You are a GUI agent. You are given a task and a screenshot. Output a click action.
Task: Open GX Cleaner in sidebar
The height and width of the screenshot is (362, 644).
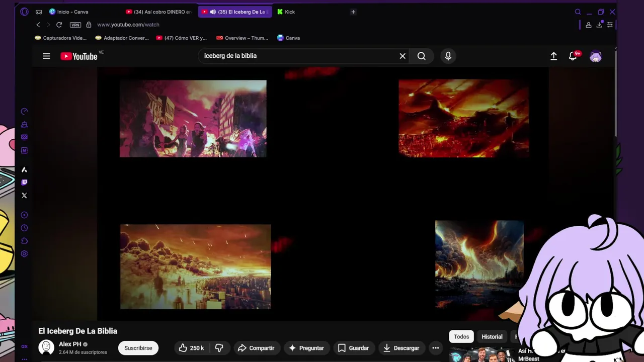24,124
